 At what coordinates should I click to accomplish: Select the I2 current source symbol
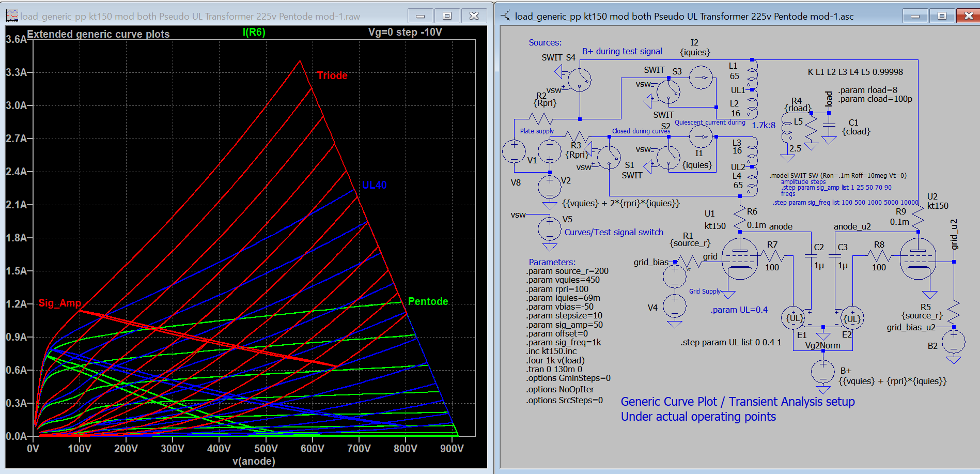[x=701, y=78]
